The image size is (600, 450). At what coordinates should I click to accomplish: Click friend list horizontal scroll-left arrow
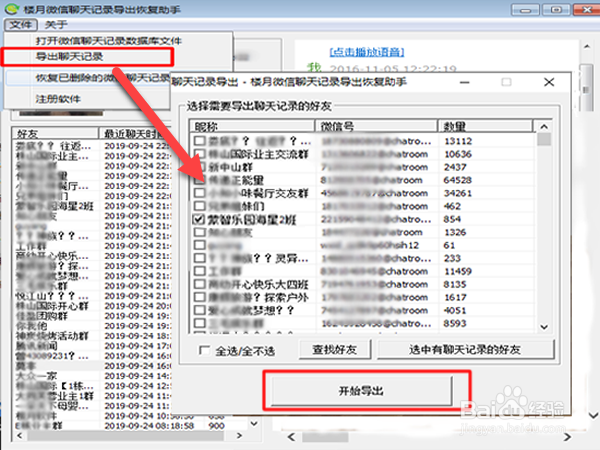[x=20, y=435]
